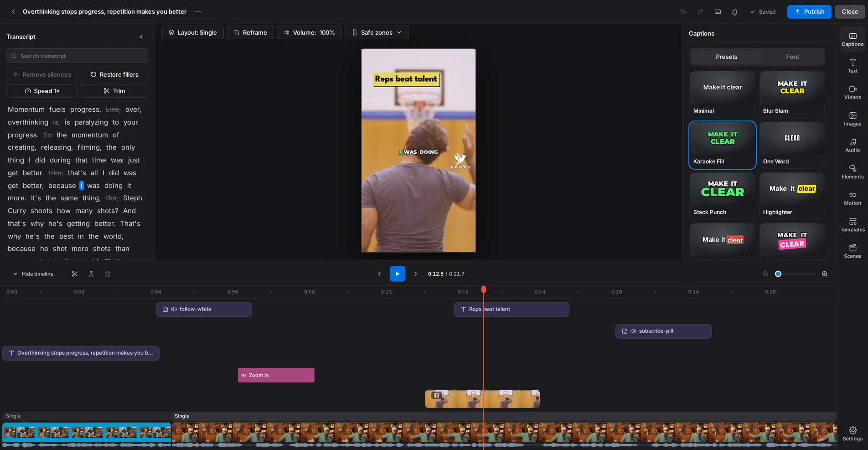Click Restore fillers

point(114,74)
